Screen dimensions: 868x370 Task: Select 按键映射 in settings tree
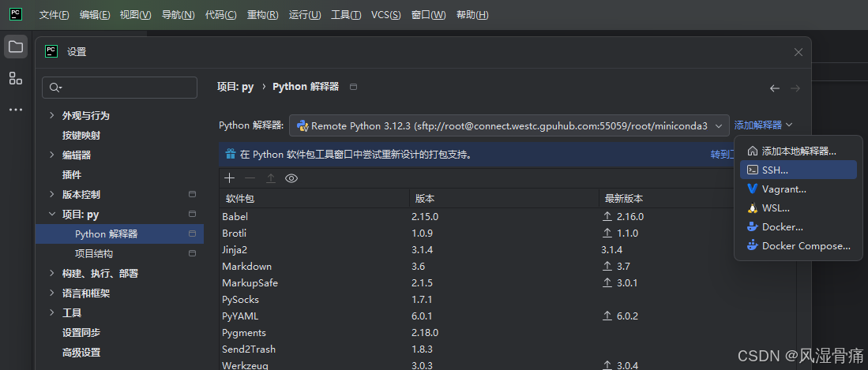[x=81, y=135]
